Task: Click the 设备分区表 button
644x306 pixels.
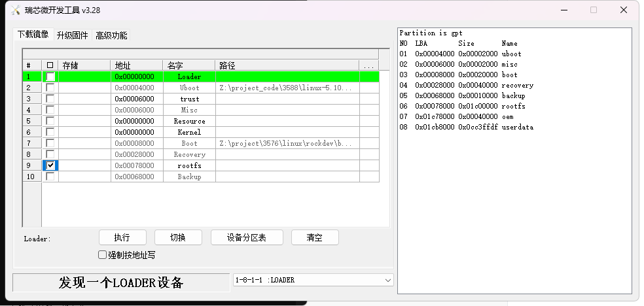Action: click(x=247, y=237)
